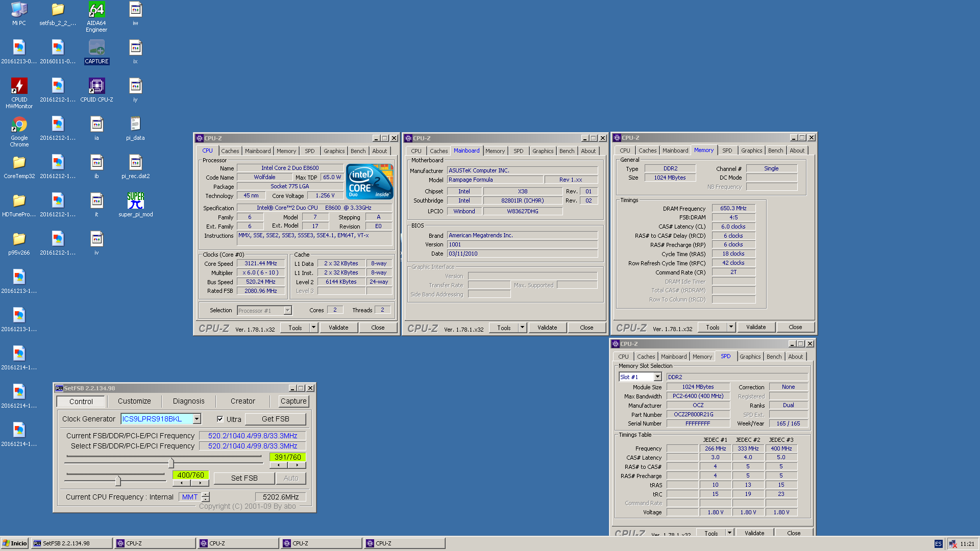Click the 11:21 clock in system tray
The width and height of the screenshot is (980, 551).
tap(967, 544)
